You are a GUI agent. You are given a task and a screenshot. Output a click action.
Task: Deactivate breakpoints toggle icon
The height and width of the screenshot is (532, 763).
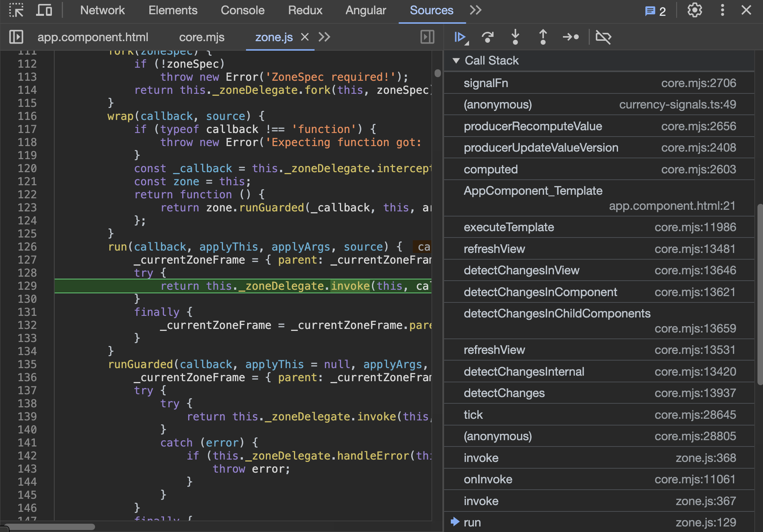[603, 37]
